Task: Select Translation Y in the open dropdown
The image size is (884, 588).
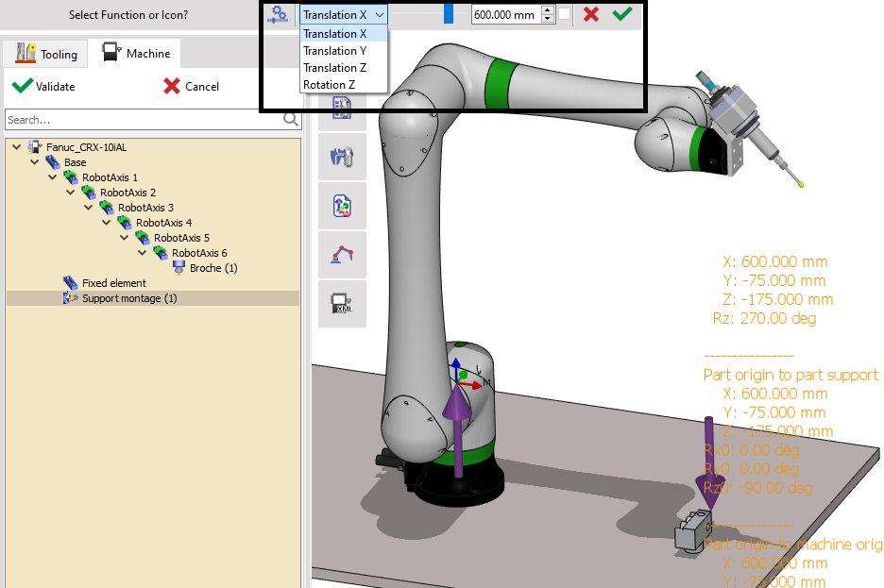Action: (x=334, y=51)
